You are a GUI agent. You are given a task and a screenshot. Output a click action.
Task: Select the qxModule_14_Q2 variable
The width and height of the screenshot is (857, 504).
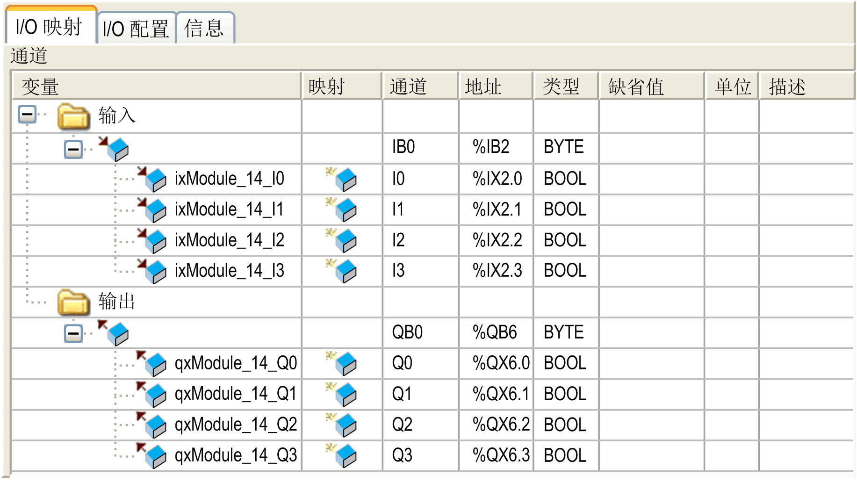pyautogui.click(x=235, y=425)
